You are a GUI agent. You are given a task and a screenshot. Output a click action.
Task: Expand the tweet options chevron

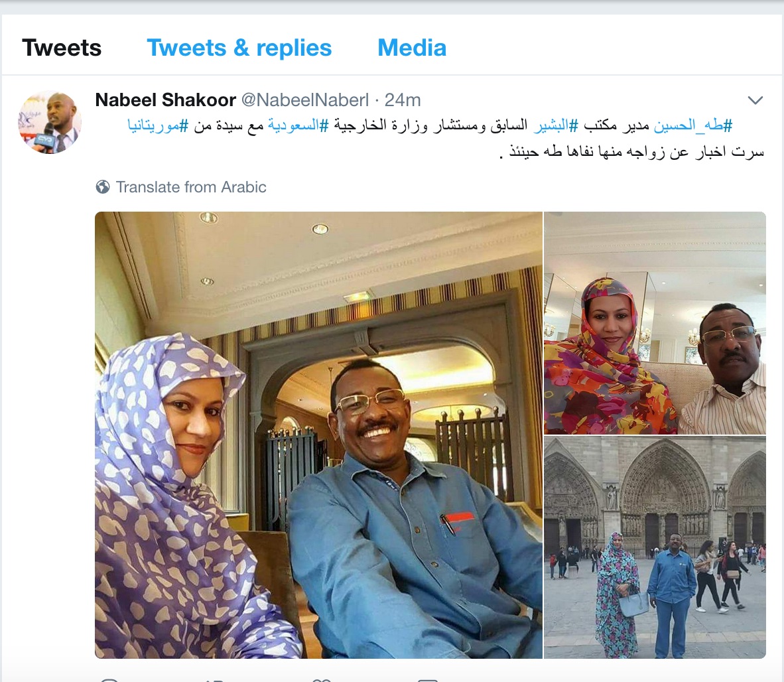tap(755, 100)
